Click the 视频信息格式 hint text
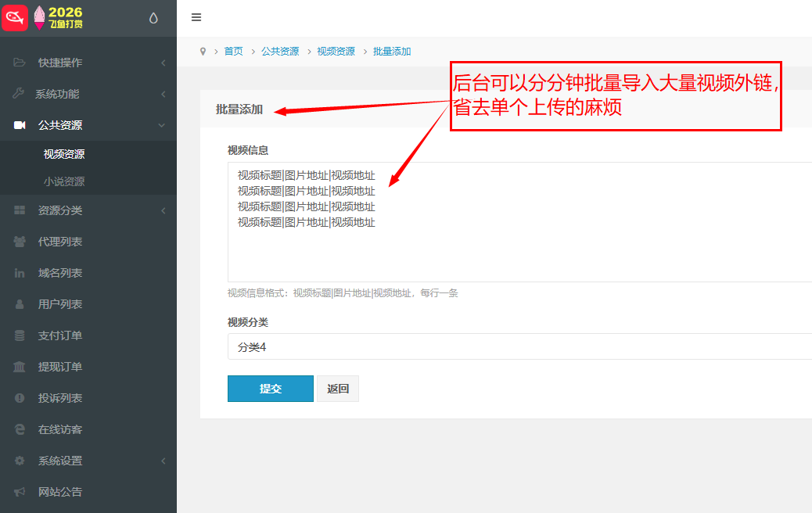The image size is (812, 513). coord(343,293)
